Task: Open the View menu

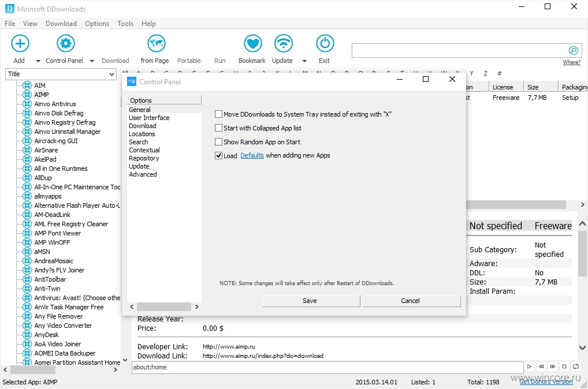Action: 31,24
